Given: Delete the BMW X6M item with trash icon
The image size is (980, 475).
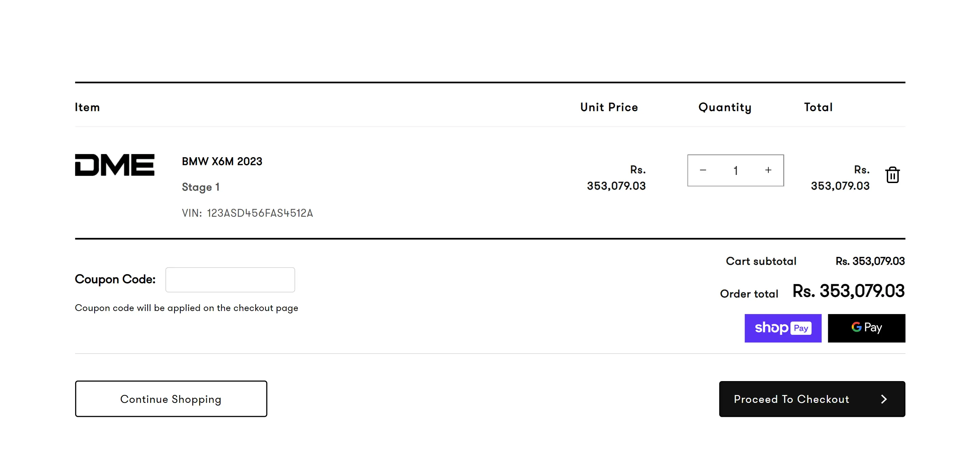Looking at the screenshot, I should click(892, 175).
